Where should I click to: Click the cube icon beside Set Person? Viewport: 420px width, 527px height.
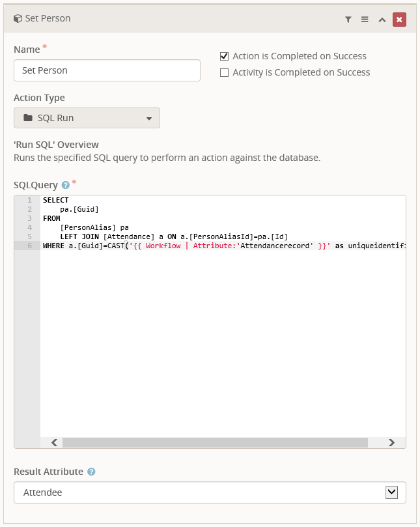pyautogui.click(x=18, y=18)
